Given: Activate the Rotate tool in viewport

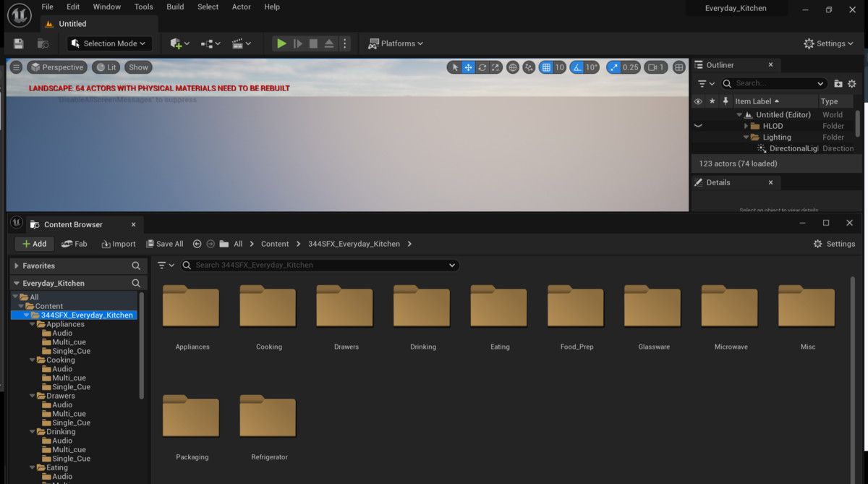Looking at the screenshot, I should pyautogui.click(x=482, y=67).
